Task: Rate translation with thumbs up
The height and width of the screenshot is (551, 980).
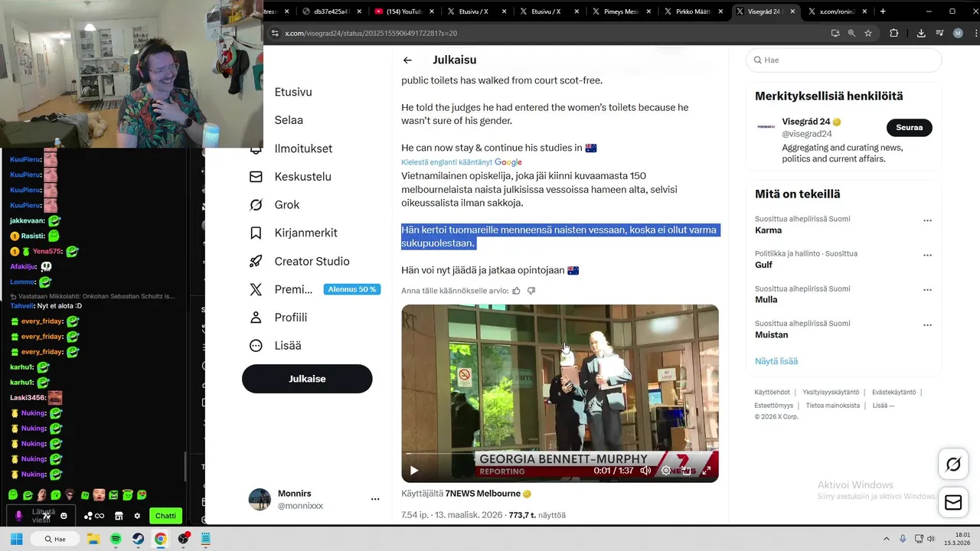Action: [516, 291]
